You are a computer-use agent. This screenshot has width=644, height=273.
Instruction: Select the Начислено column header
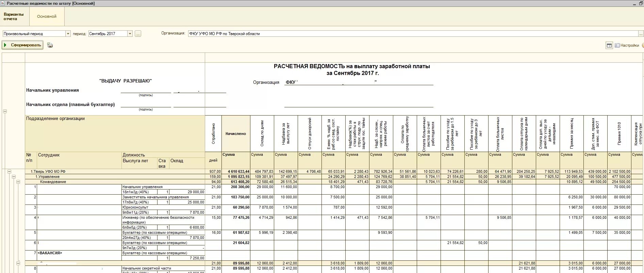(x=236, y=134)
